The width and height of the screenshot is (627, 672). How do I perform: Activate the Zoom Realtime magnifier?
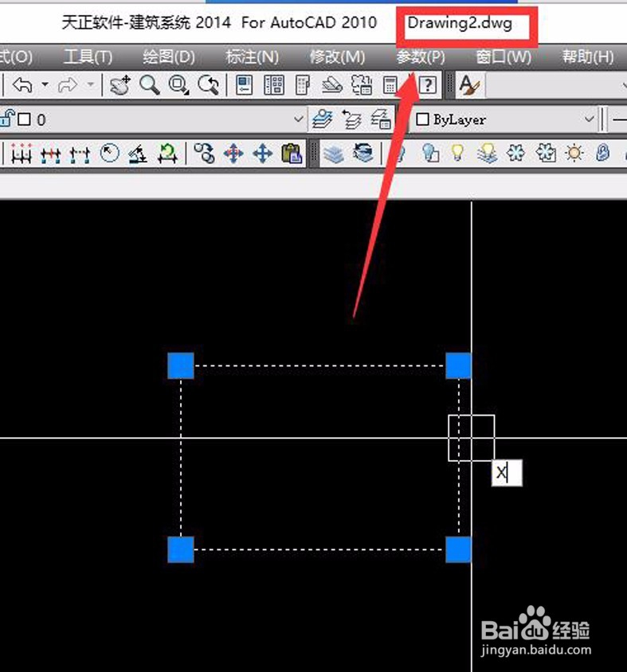(149, 85)
